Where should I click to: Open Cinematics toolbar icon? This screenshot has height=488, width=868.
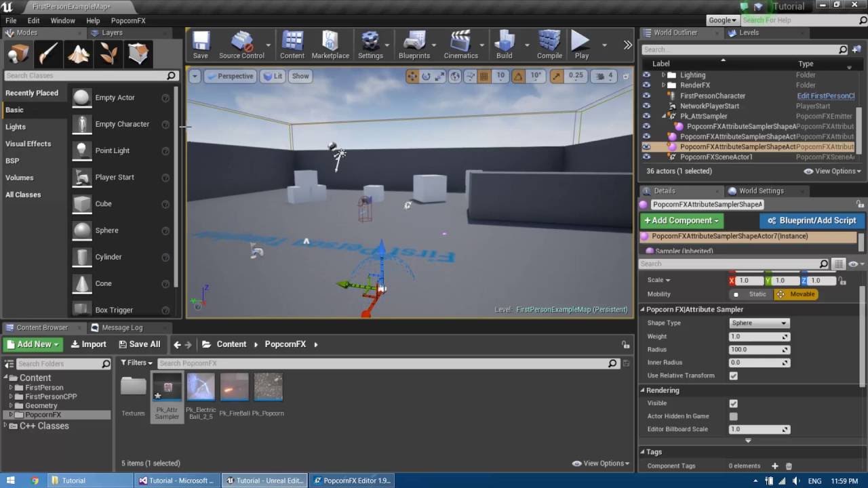461,45
